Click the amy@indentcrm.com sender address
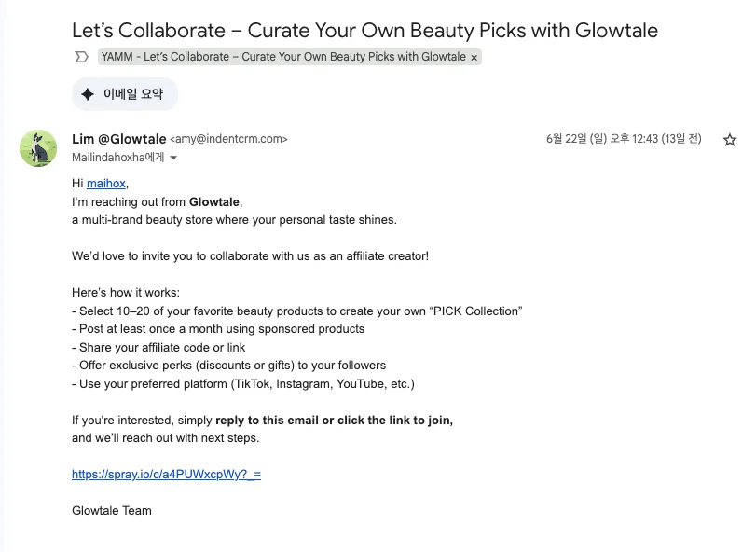The height and width of the screenshot is (552, 756). click(228, 140)
